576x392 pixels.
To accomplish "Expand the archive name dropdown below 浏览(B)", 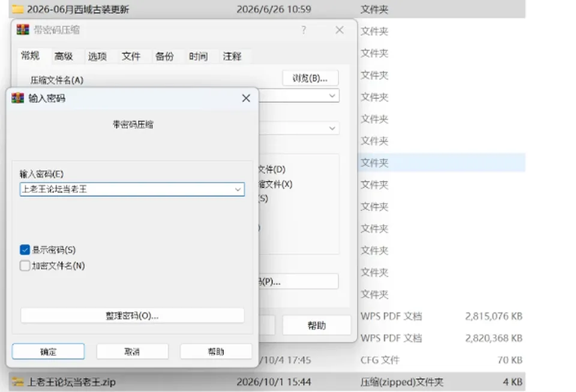I will [332, 96].
